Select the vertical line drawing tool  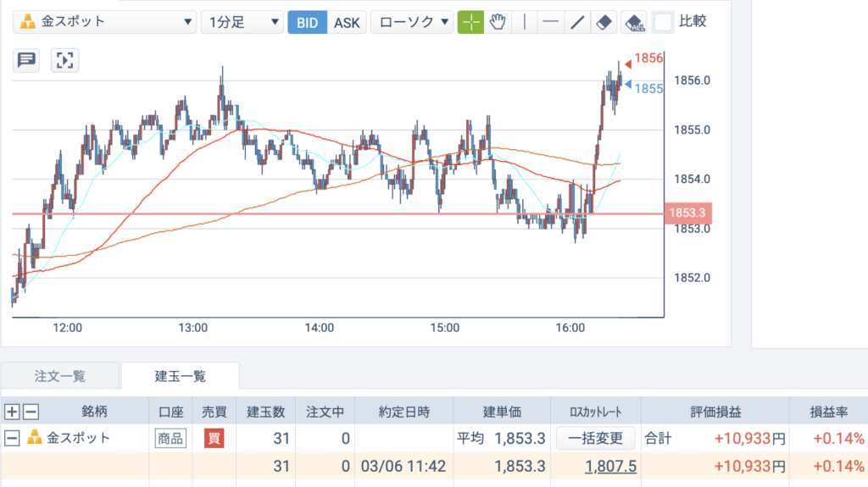(524, 22)
